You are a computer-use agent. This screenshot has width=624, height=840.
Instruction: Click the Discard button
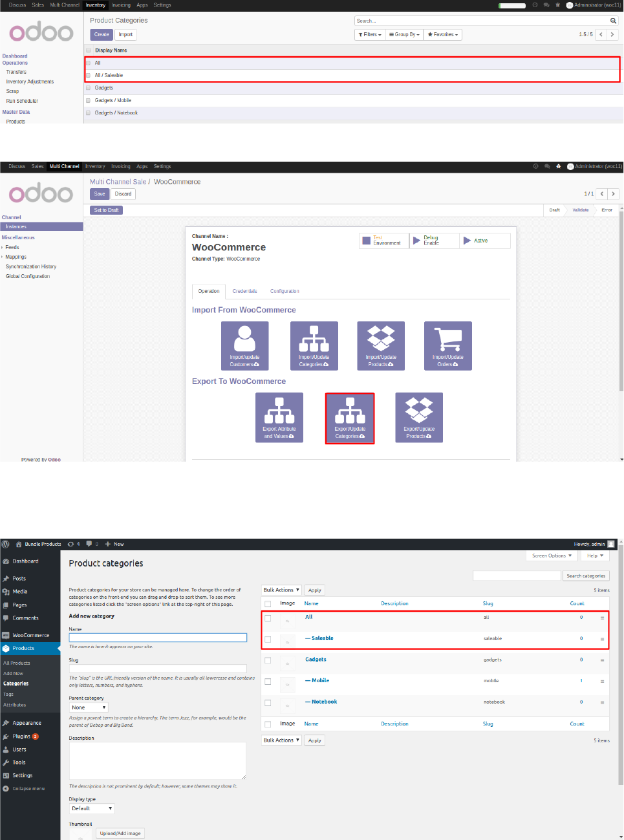click(123, 194)
